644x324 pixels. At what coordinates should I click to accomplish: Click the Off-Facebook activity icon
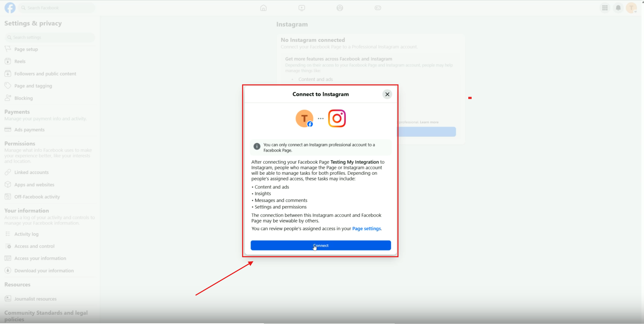(8, 197)
